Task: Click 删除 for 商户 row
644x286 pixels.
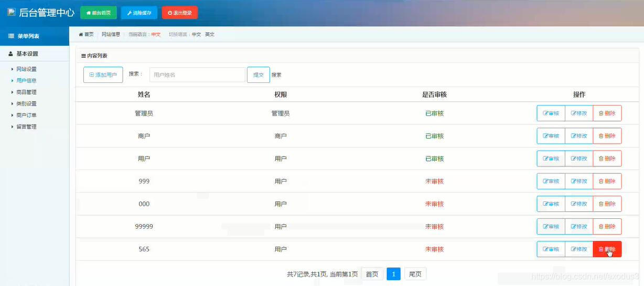Action: pos(607,136)
